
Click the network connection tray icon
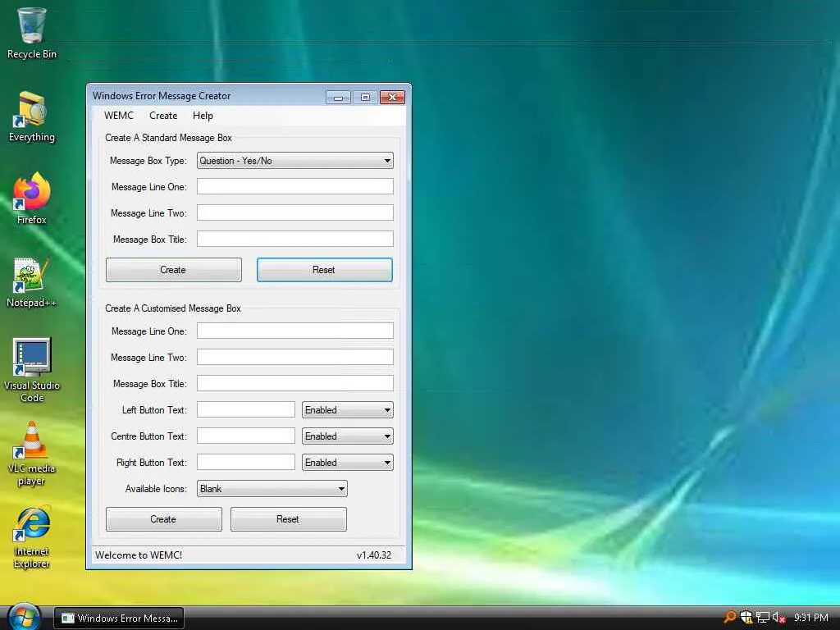point(763,618)
